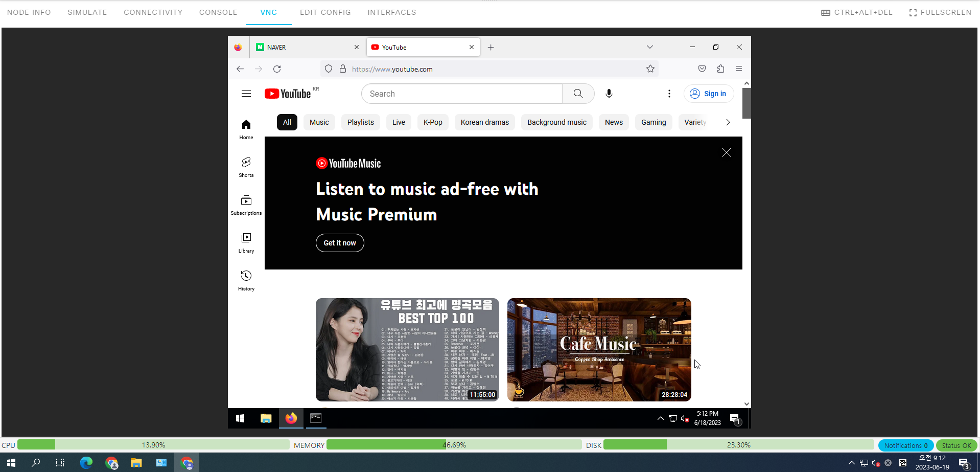This screenshot has width=980, height=472.
Task: Select the All category chip
Action: [x=287, y=122]
